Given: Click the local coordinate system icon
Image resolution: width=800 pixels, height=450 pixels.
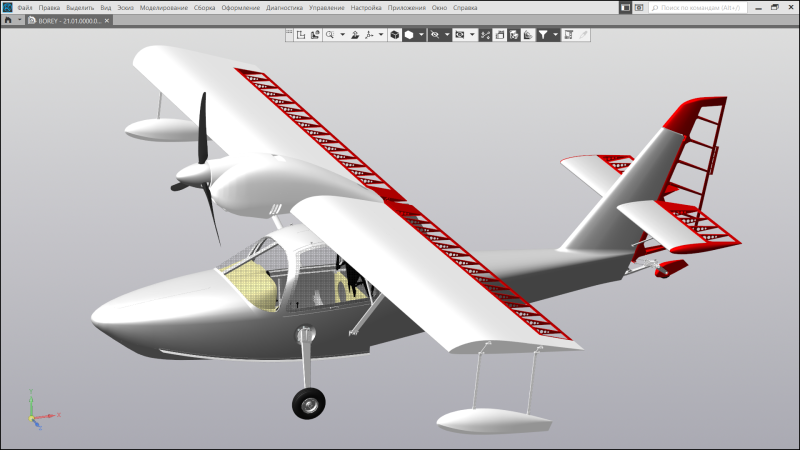Looking at the screenshot, I should [301, 35].
